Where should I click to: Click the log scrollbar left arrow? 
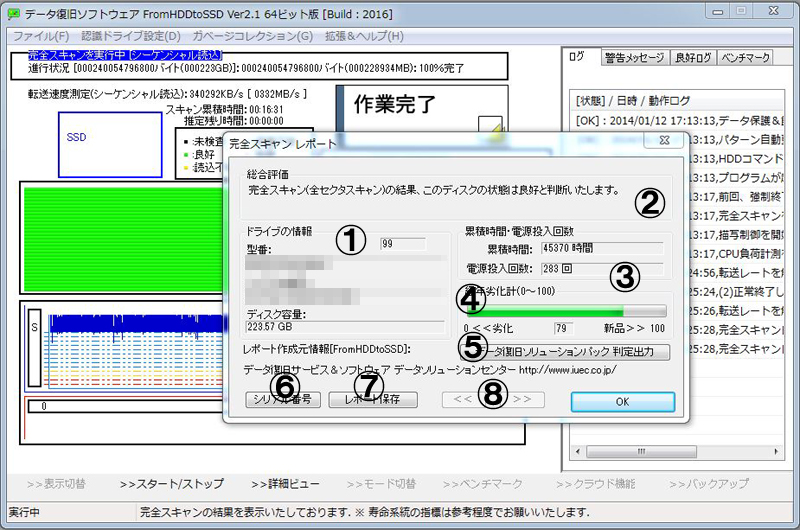pos(578,451)
